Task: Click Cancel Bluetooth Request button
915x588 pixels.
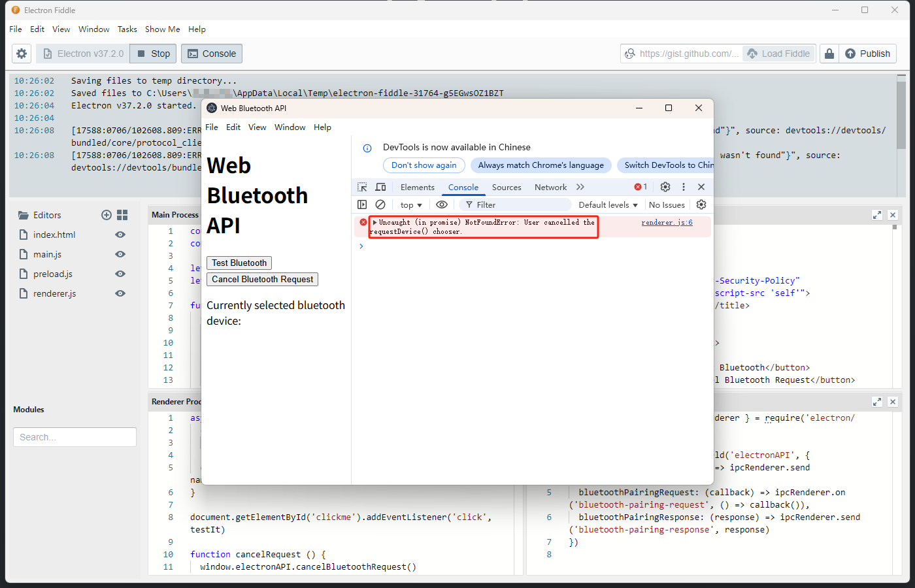Action: coord(262,279)
